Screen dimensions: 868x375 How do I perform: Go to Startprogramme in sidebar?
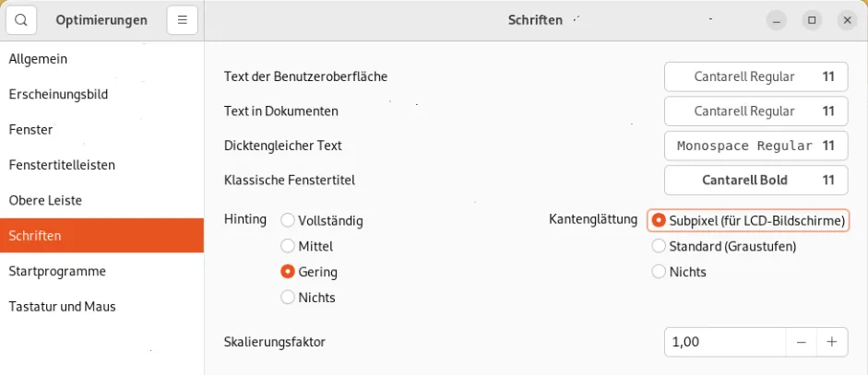(x=57, y=271)
